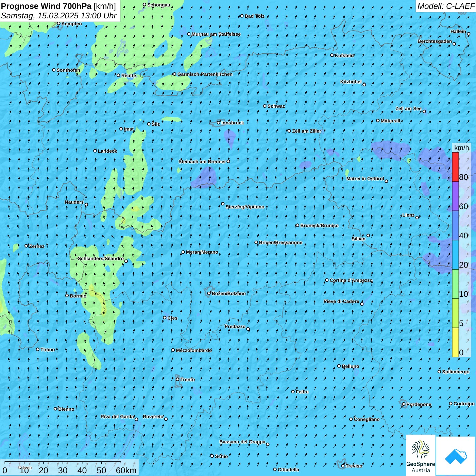Click the Mezzolombardo label
The width and height of the screenshot is (476, 476).
194,350
